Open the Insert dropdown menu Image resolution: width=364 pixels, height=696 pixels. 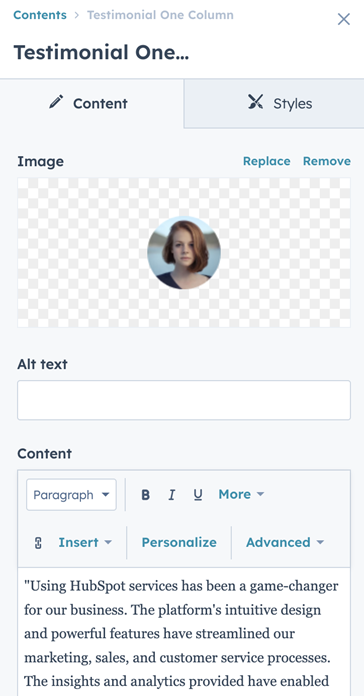(85, 542)
